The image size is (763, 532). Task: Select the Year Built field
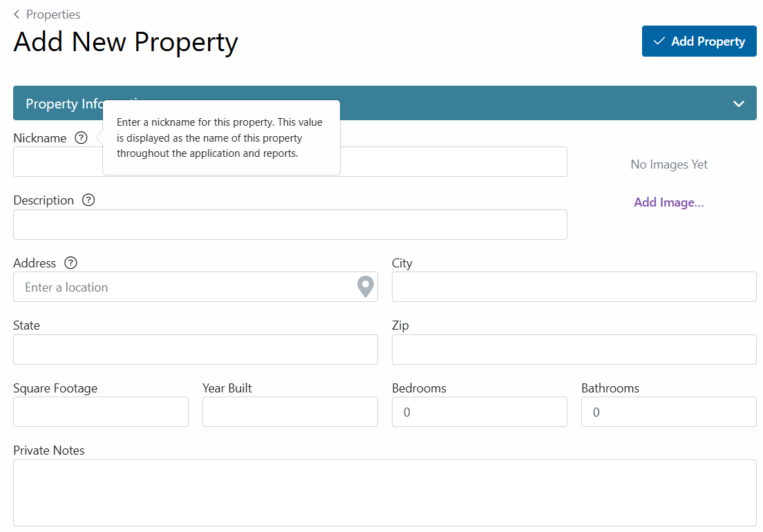tap(290, 412)
